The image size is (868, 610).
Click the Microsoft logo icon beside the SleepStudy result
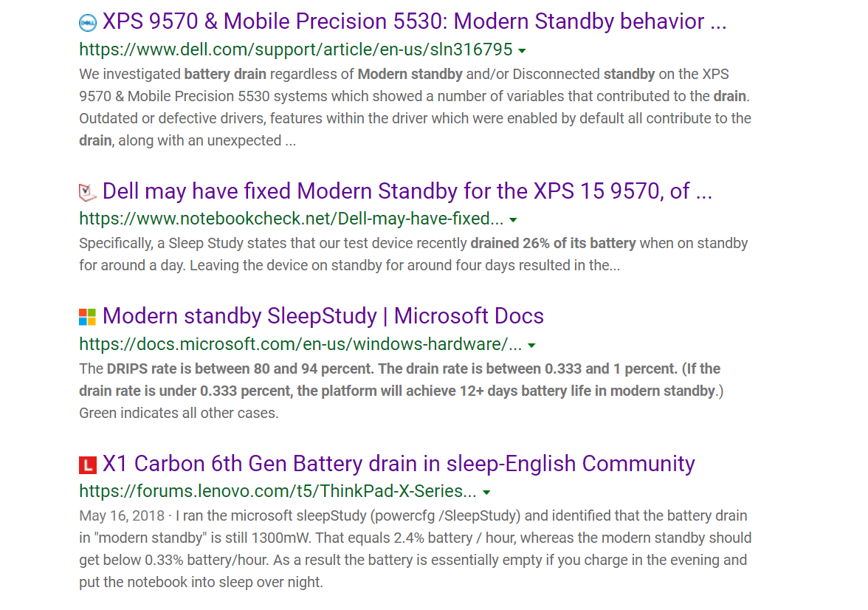point(87,317)
